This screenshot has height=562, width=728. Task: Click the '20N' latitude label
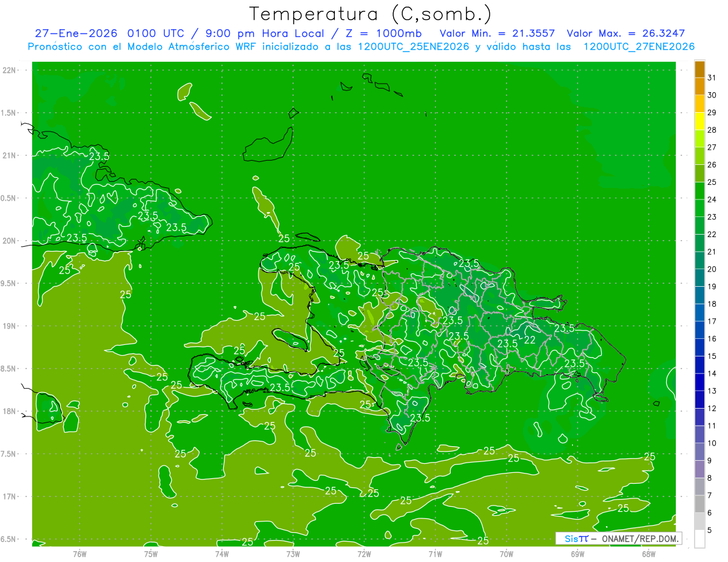(x=10, y=241)
